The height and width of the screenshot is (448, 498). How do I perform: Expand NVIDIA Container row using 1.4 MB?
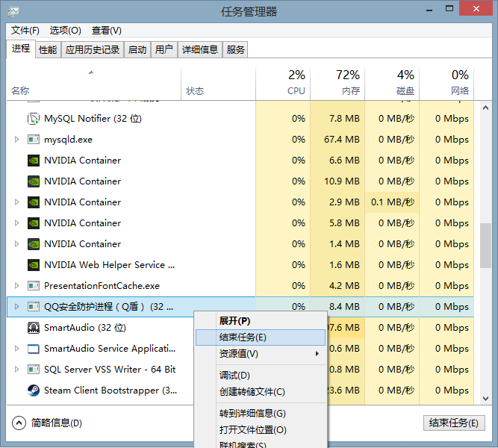coord(16,244)
